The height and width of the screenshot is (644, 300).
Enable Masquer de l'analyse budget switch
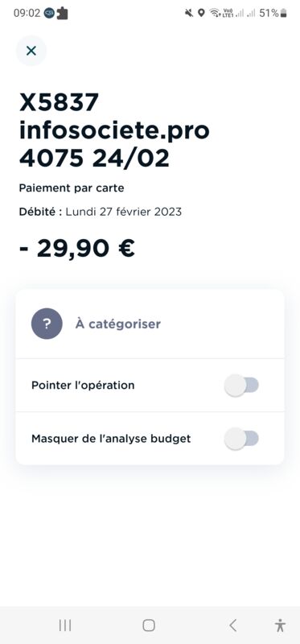click(x=241, y=439)
